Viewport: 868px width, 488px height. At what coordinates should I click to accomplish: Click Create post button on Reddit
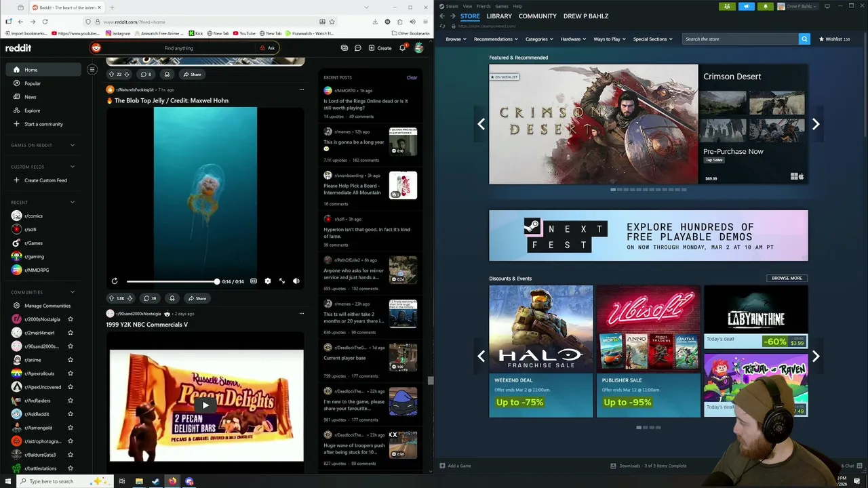coord(380,48)
